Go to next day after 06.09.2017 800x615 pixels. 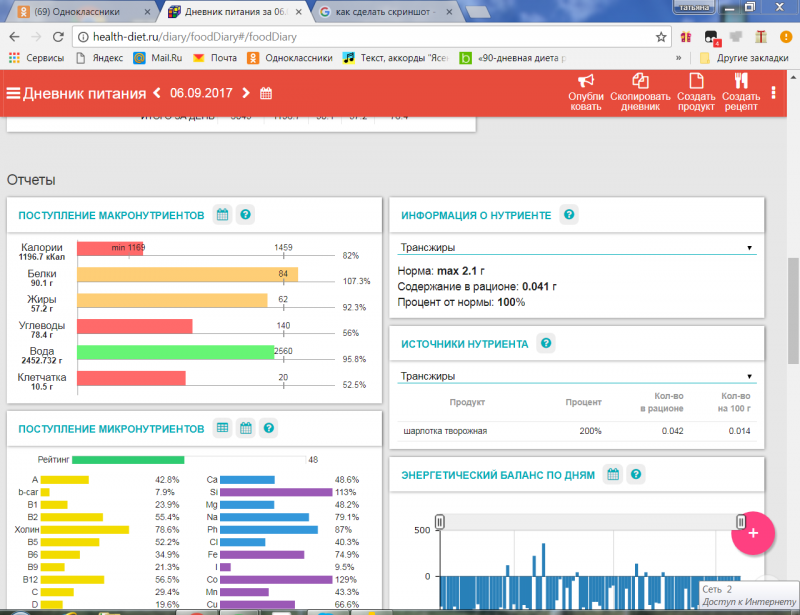(x=246, y=93)
